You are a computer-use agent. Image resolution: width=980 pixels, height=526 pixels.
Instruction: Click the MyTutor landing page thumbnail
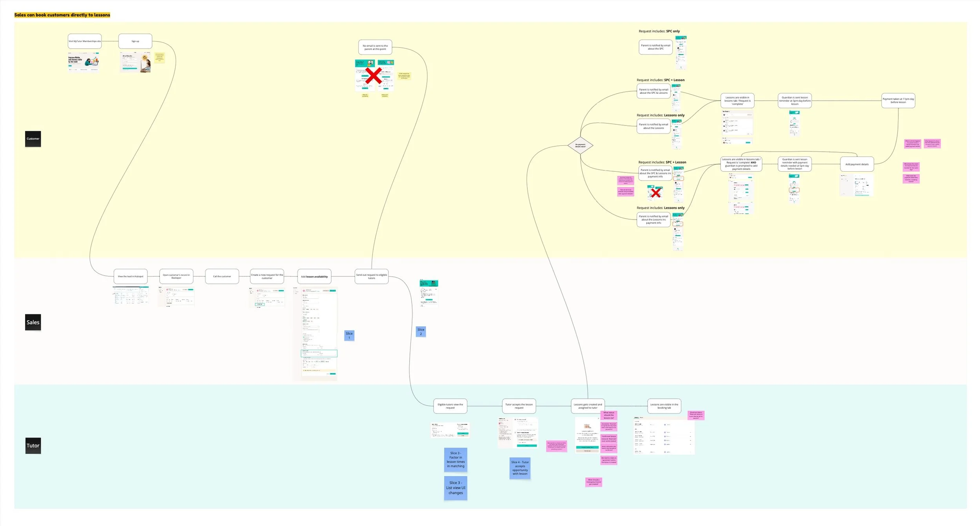[x=83, y=62]
